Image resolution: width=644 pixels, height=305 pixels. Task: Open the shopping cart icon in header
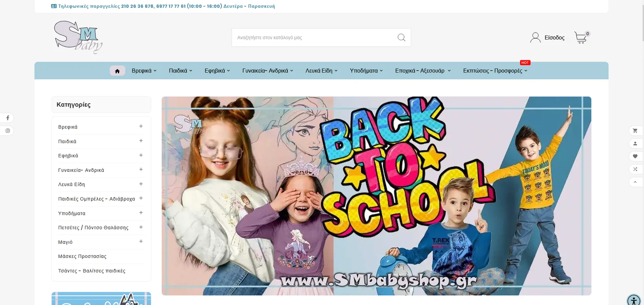click(x=581, y=37)
